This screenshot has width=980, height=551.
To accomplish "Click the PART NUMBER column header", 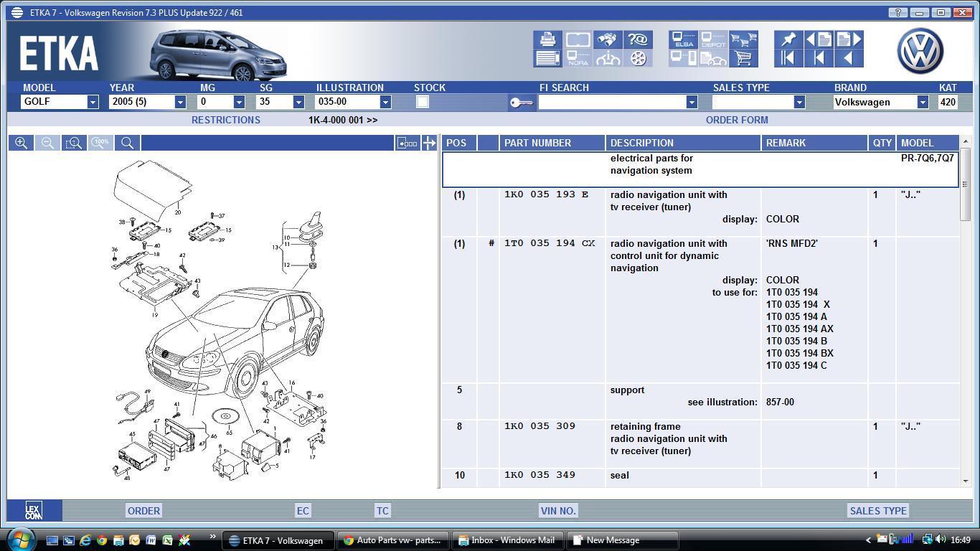I will point(552,143).
